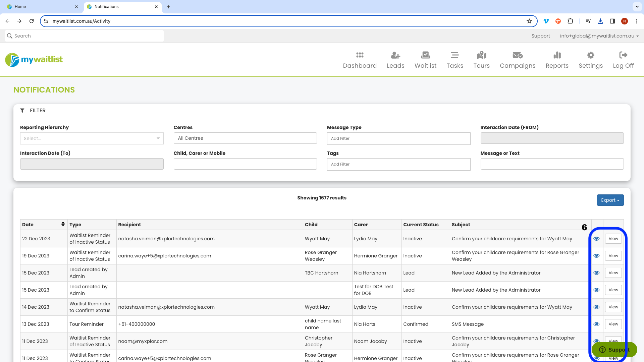
Task: Open the Waitlist page
Action: click(425, 60)
